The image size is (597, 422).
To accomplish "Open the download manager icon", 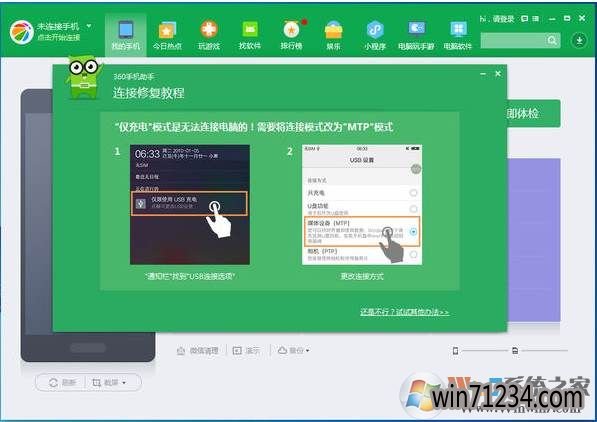I will coord(579,40).
